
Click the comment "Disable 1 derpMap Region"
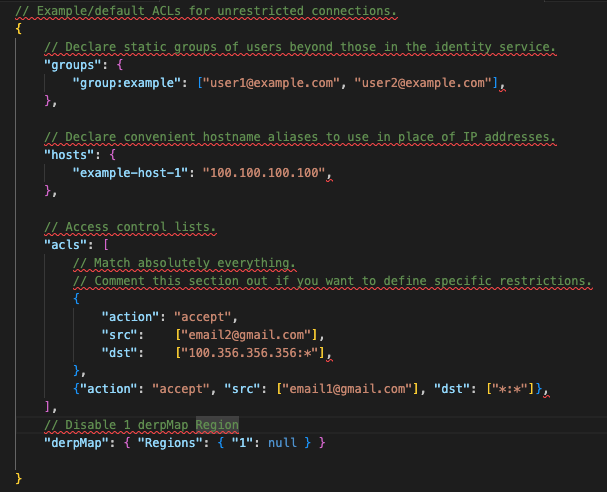tap(141, 425)
